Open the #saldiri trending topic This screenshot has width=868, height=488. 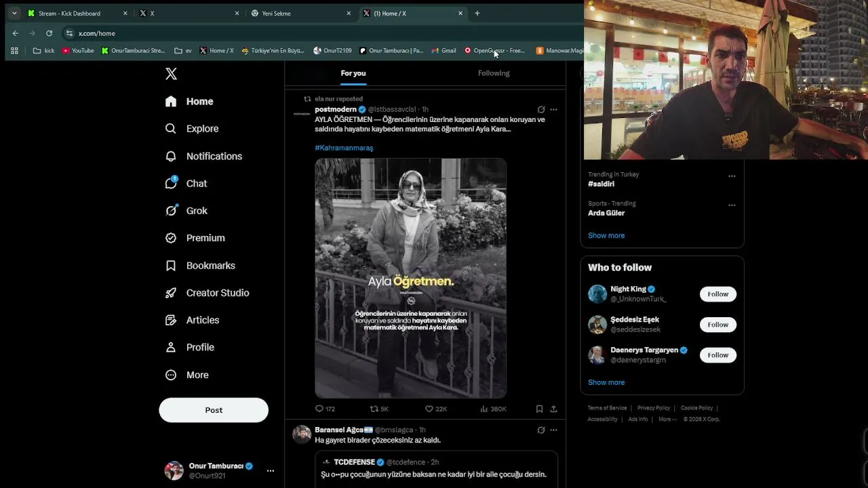[601, 184]
